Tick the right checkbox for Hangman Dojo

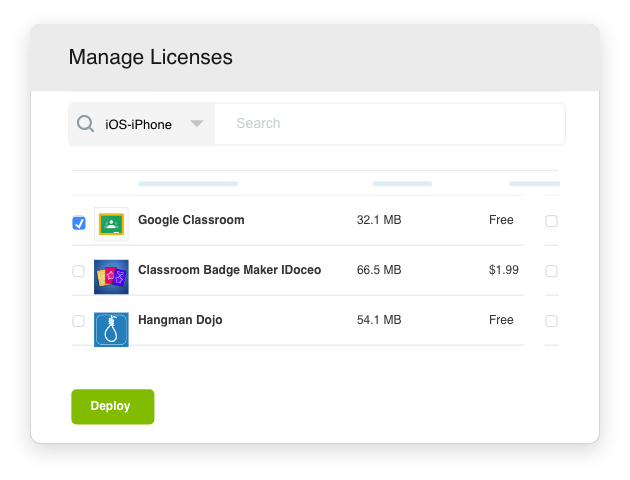[x=551, y=321]
